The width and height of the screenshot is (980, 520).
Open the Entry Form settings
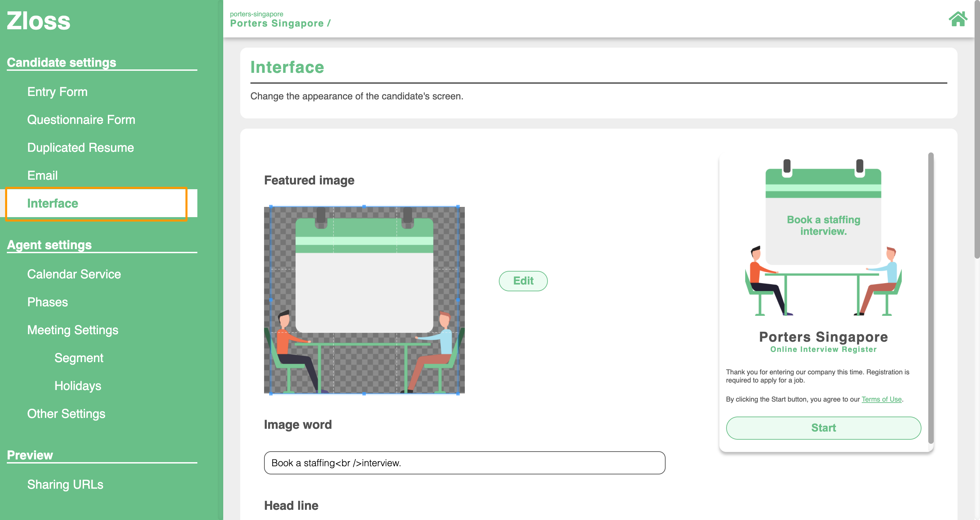[58, 92]
